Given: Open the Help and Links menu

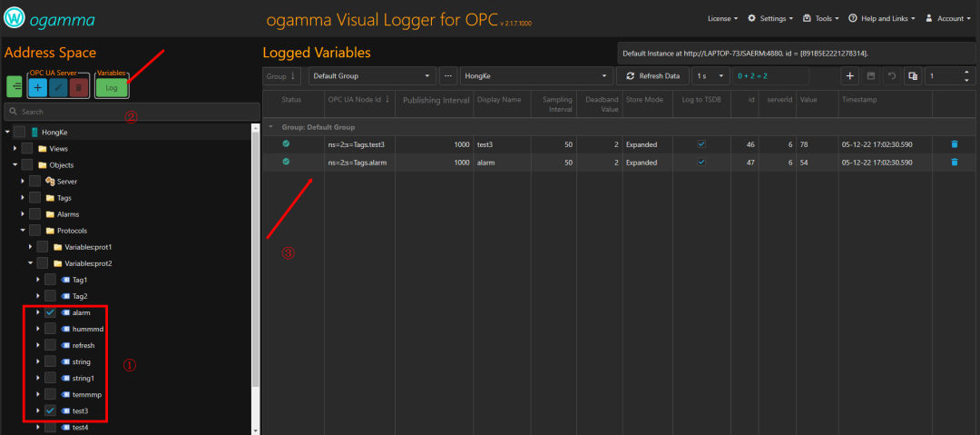Looking at the screenshot, I should (x=881, y=19).
